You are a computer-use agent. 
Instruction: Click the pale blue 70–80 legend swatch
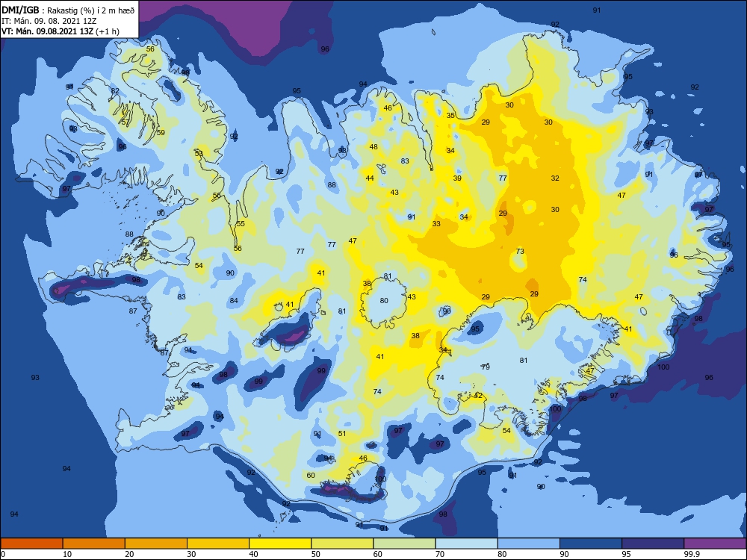pyautogui.click(x=466, y=544)
